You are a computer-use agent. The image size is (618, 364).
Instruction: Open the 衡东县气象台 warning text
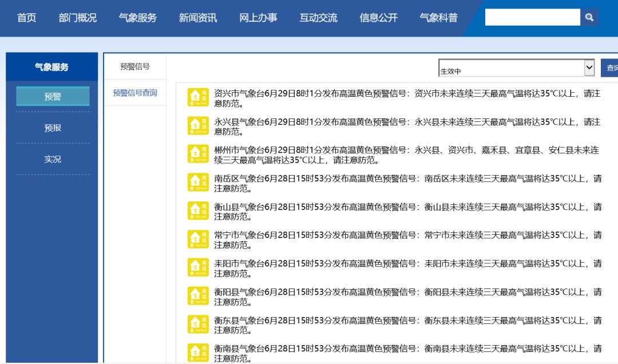coord(408,325)
